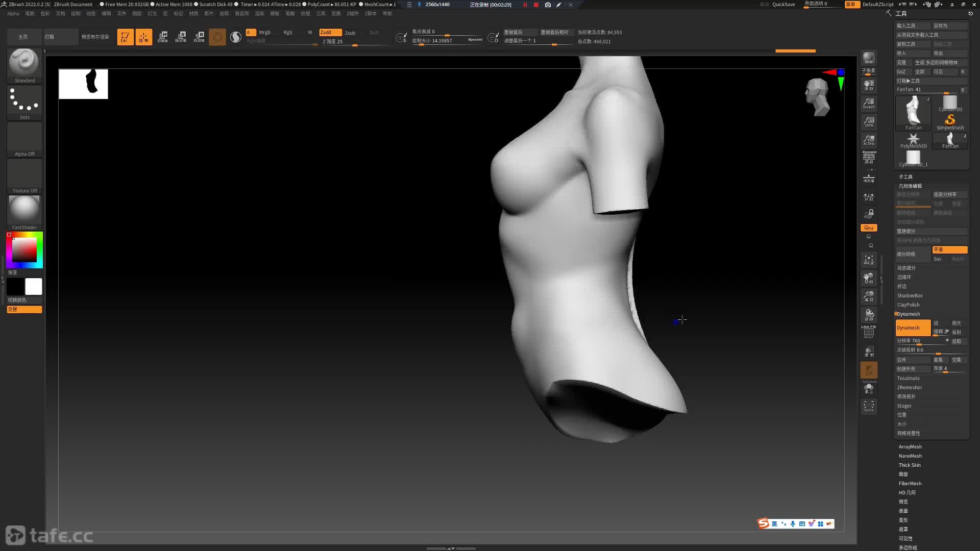Click the 主页 home button
The height and width of the screenshot is (551, 980).
point(24,37)
